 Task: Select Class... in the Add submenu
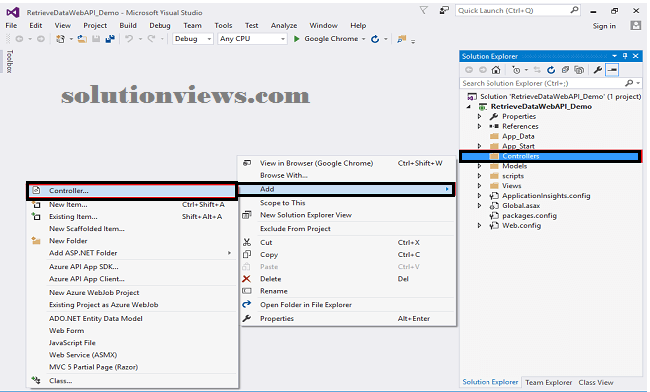tap(133, 380)
